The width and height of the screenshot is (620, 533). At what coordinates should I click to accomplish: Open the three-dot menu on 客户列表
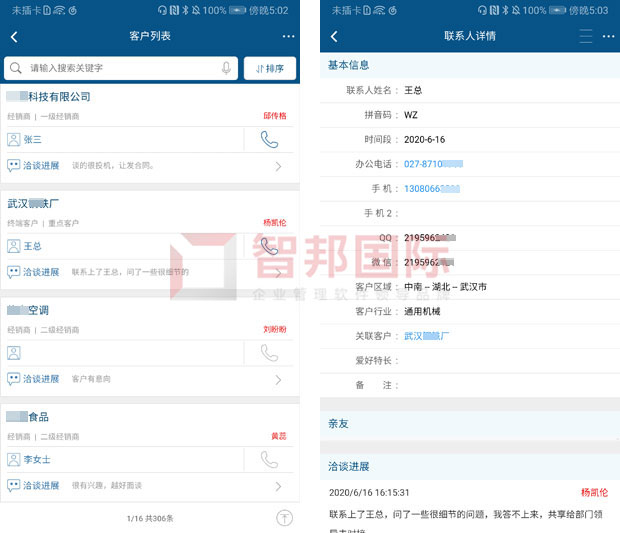(288, 36)
